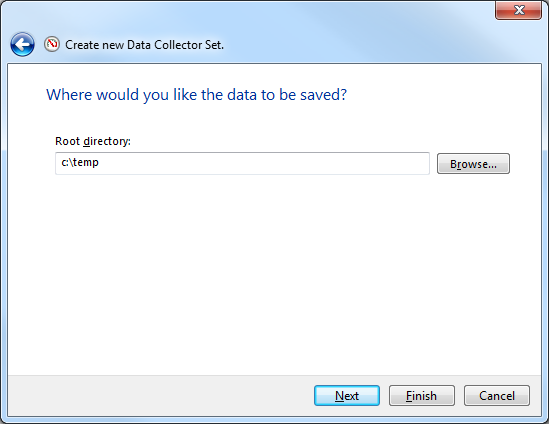Viewport: 549px width, 424px height.
Task: Click the 'Create new Data Collector Set.' title
Action: pyautogui.click(x=144, y=45)
